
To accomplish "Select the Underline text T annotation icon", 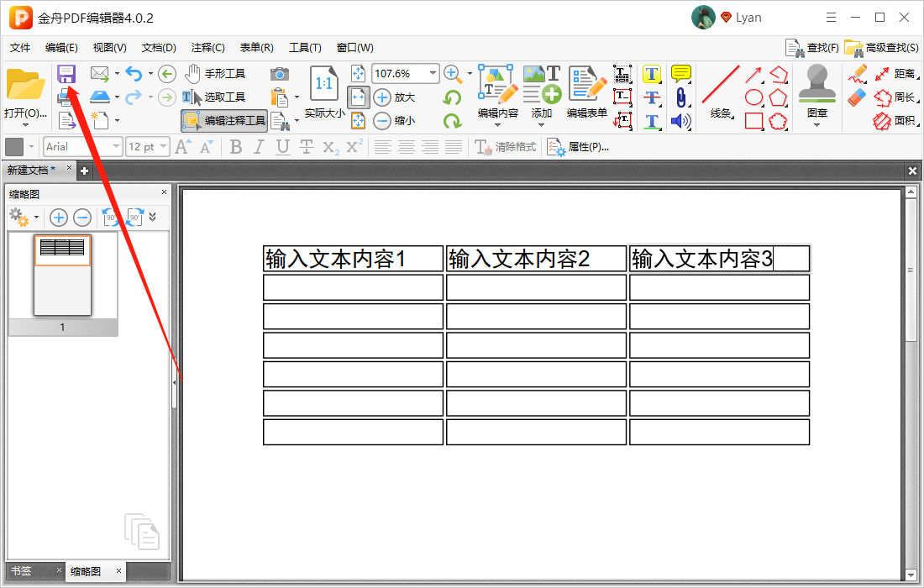I will 651,121.
